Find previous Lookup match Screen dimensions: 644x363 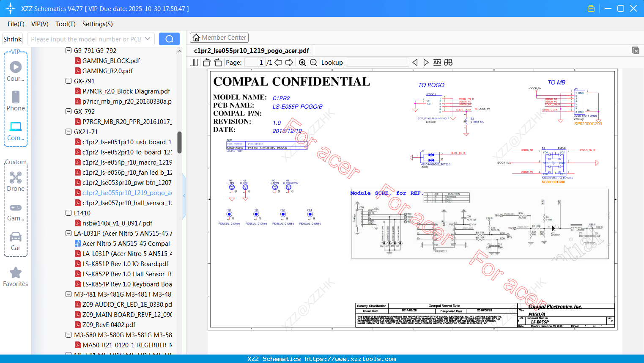click(x=415, y=62)
